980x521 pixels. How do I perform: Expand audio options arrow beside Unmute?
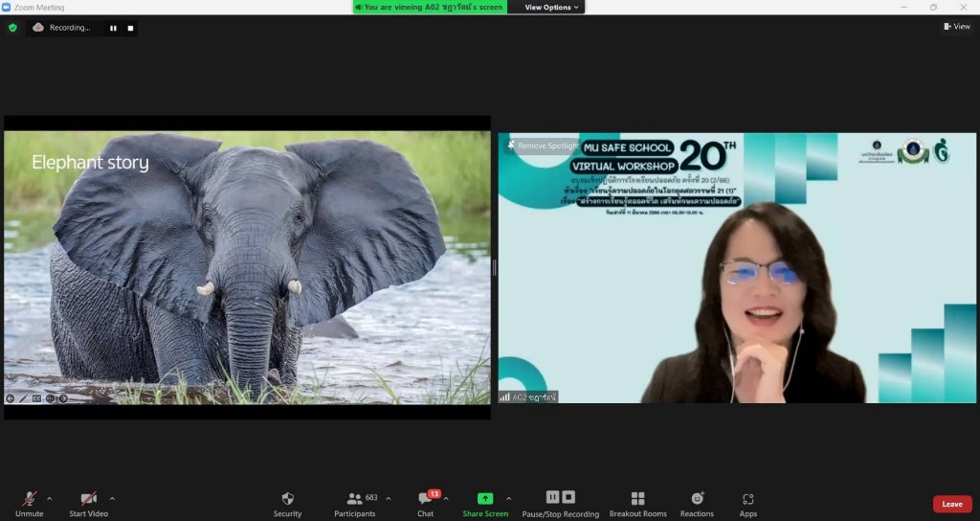coord(50,498)
